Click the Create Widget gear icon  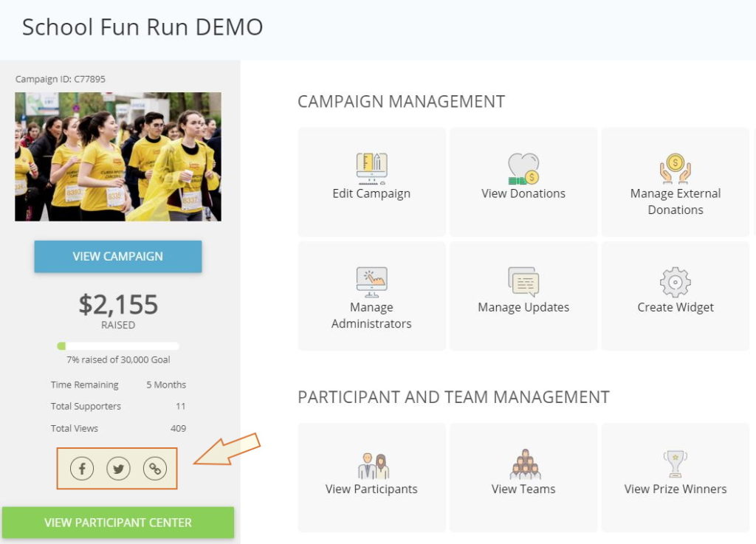click(x=676, y=281)
